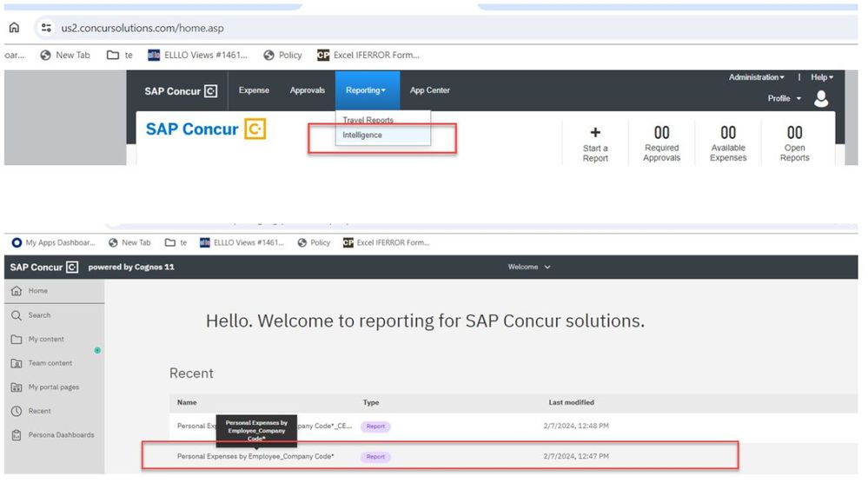
Task: Open the top ELLLO Views #1461 bookmark
Action: 197,55
